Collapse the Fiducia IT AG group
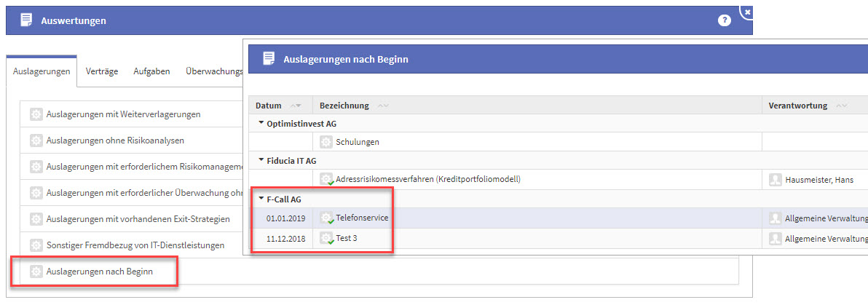Screen dimensions: 868x305 pyautogui.click(x=261, y=161)
